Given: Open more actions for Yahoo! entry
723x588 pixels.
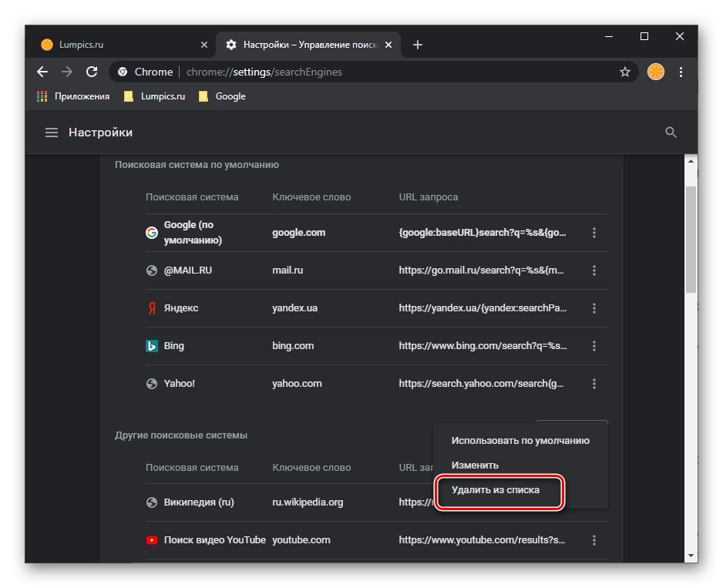Looking at the screenshot, I should (x=594, y=384).
